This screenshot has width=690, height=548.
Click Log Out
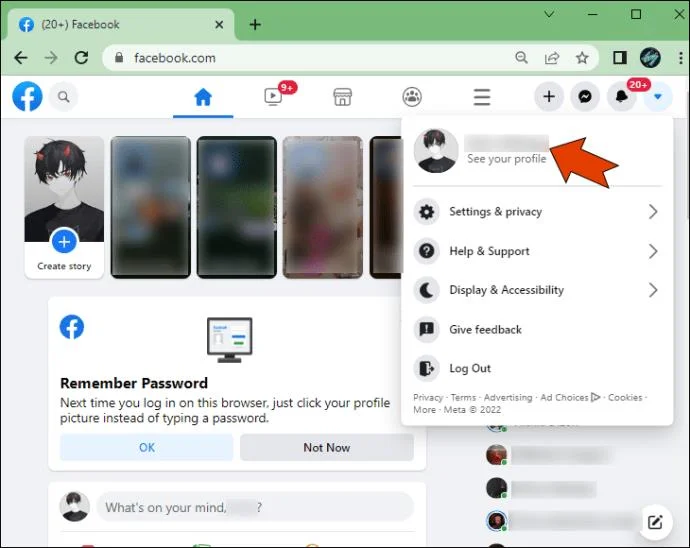point(536,368)
